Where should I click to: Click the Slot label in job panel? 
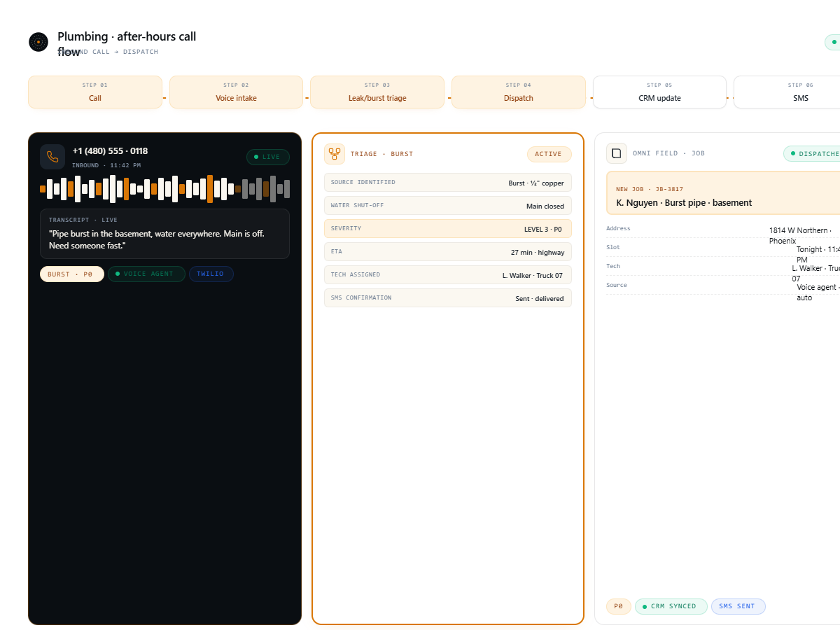click(x=612, y=247)
